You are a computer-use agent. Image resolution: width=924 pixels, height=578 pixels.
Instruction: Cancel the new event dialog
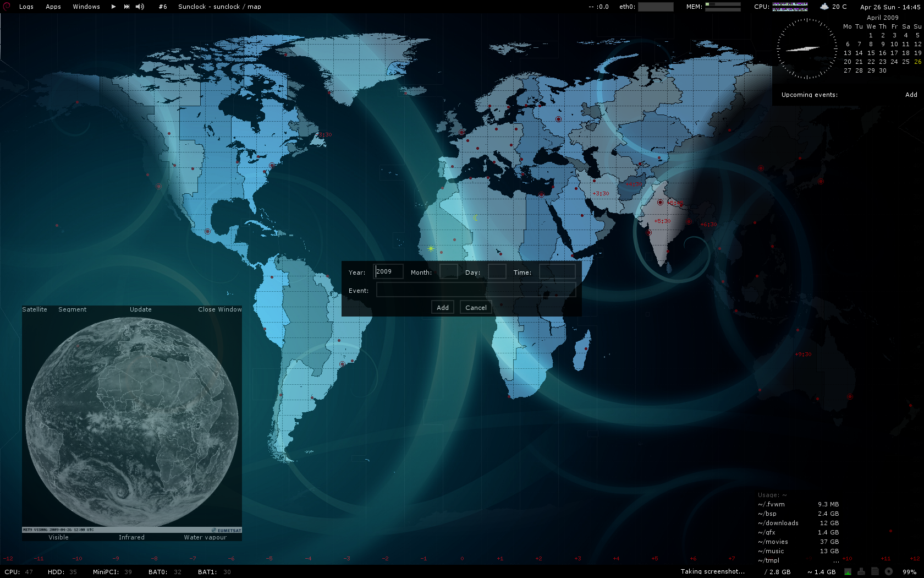(x=476, y=308)
